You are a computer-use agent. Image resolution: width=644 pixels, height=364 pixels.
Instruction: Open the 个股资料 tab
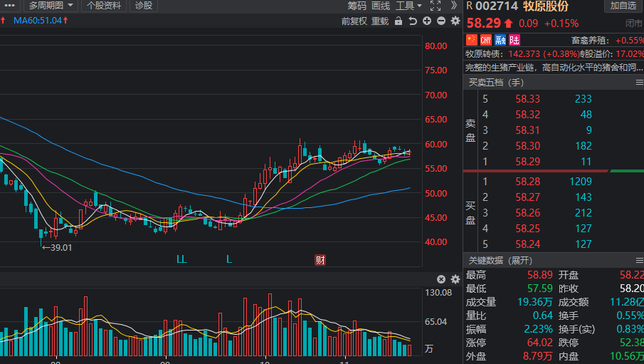104,6
